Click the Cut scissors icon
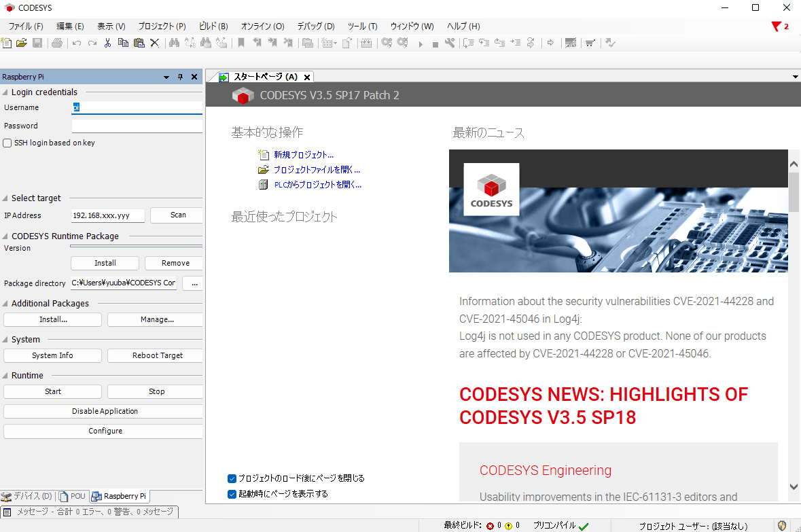The height and width of the screenshot is (532, 801). tap(107, 43)
